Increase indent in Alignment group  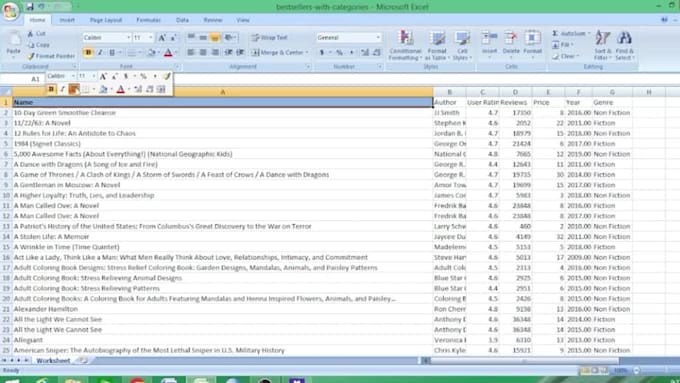[240, 52]
